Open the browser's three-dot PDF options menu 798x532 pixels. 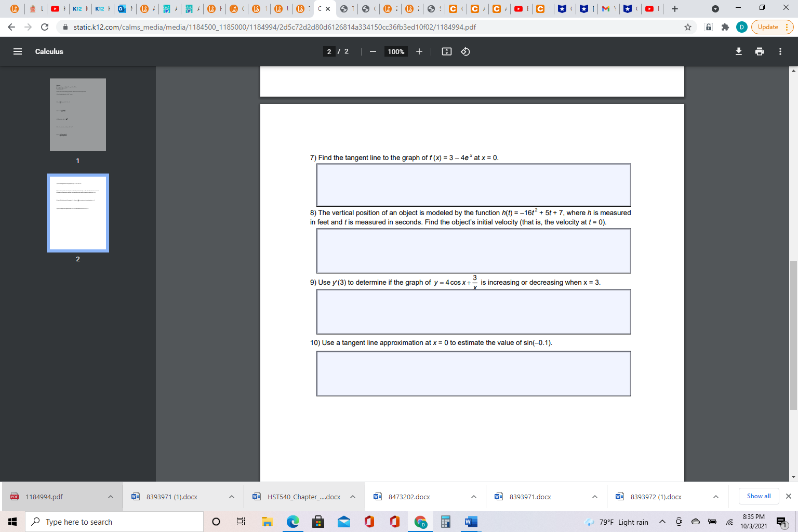(x=780, y=51)
